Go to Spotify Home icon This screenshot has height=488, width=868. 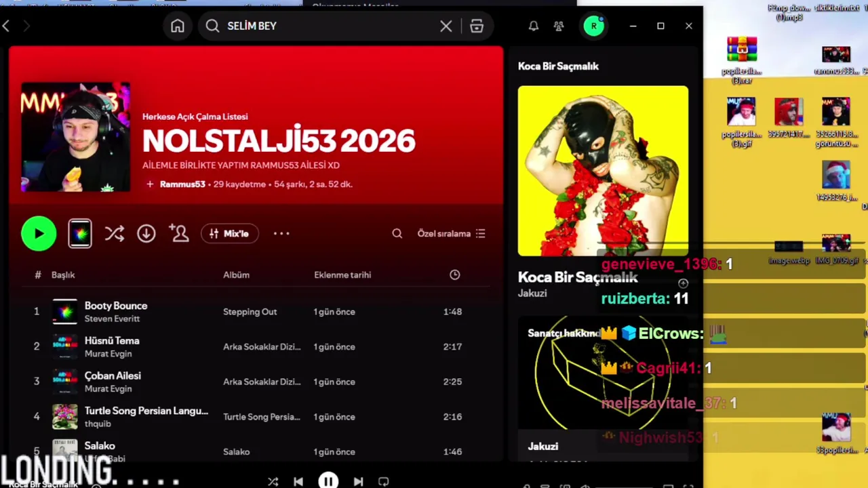[x=178, y=26]
